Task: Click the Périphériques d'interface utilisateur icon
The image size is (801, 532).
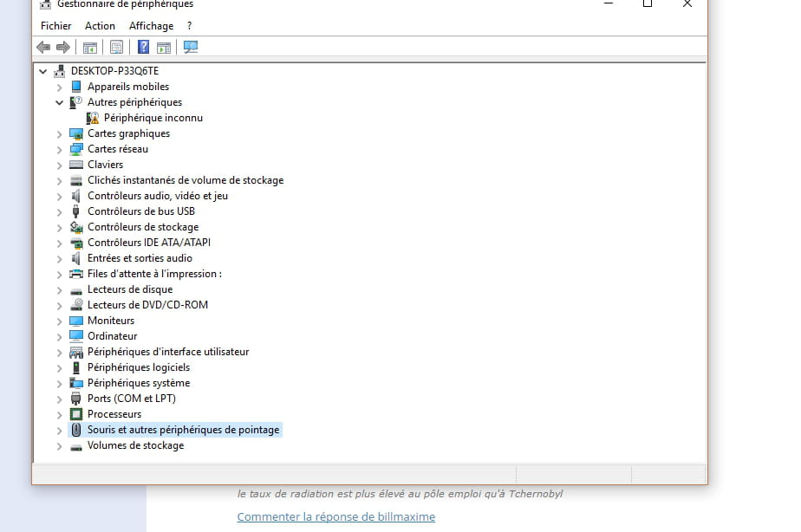Action: click(x=76, y=352)
